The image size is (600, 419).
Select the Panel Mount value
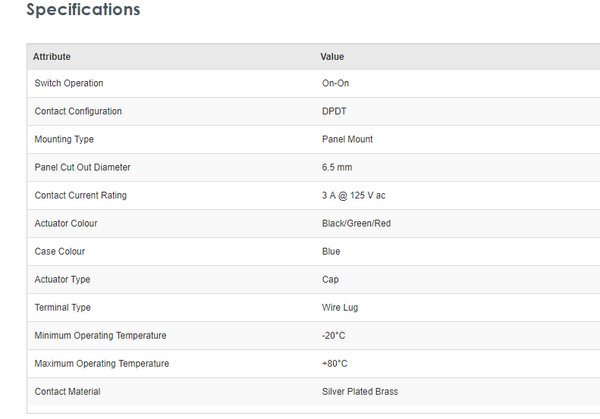tap(347, 139)
